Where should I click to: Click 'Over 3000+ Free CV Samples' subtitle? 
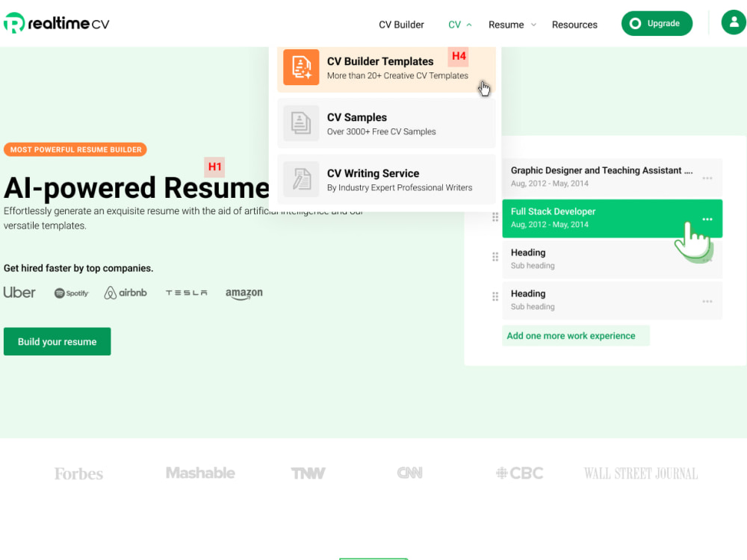tap(381, 131)
